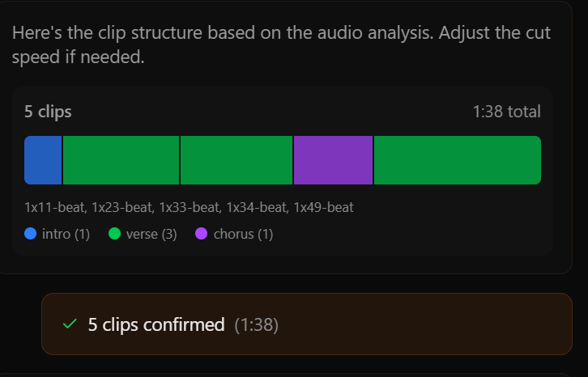Viewport: 588px width, 377px height.
Task: Click the blue intro legend dot
Action: click(31, 234)
